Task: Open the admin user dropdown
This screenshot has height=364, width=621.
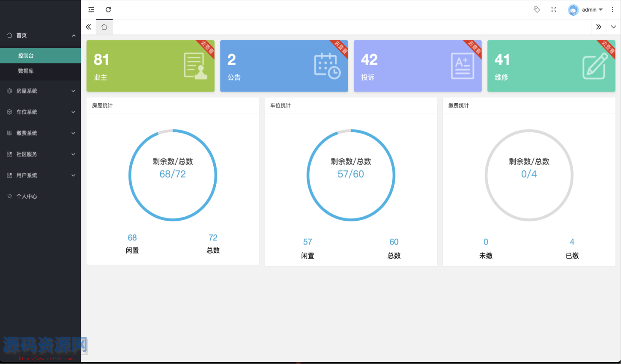Action: 592,10
